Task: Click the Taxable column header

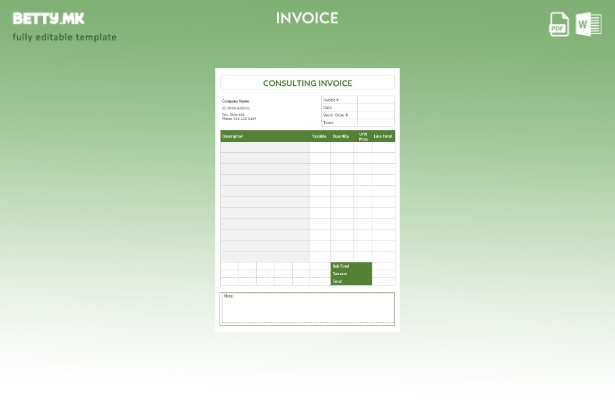Action: point(319,136)
